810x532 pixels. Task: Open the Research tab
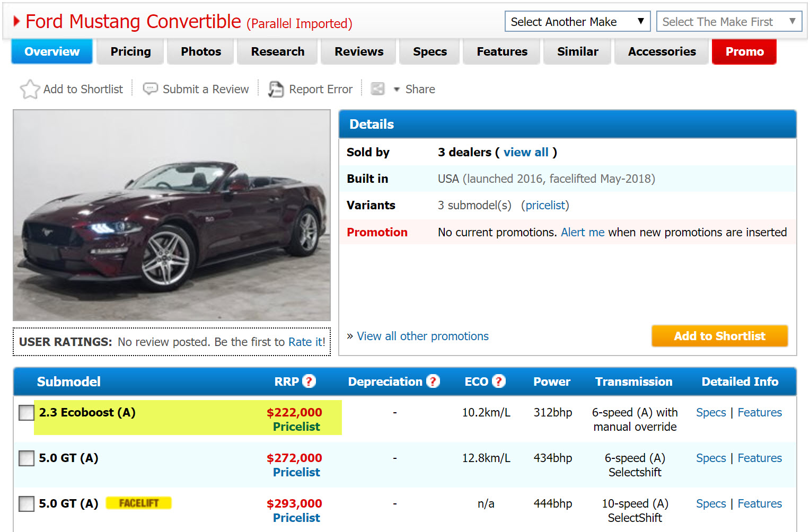coord(278,51)
